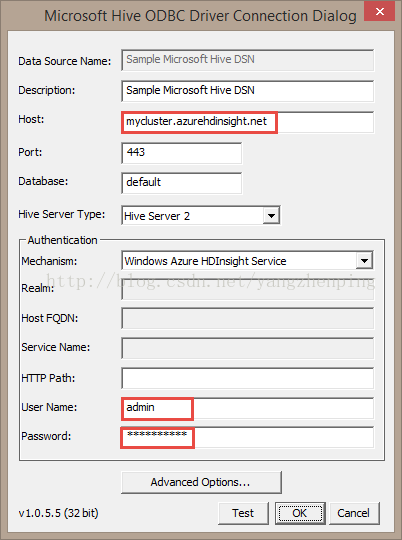Click the Host field with mycluster.azurehdinsight.net
Viewport: 402px width, 540px height.
point(247,122)
